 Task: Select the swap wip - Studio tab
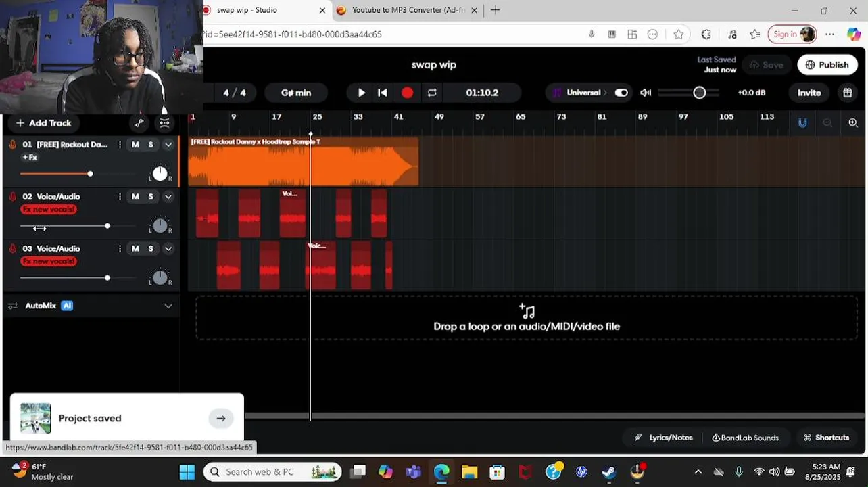point(265,10)
